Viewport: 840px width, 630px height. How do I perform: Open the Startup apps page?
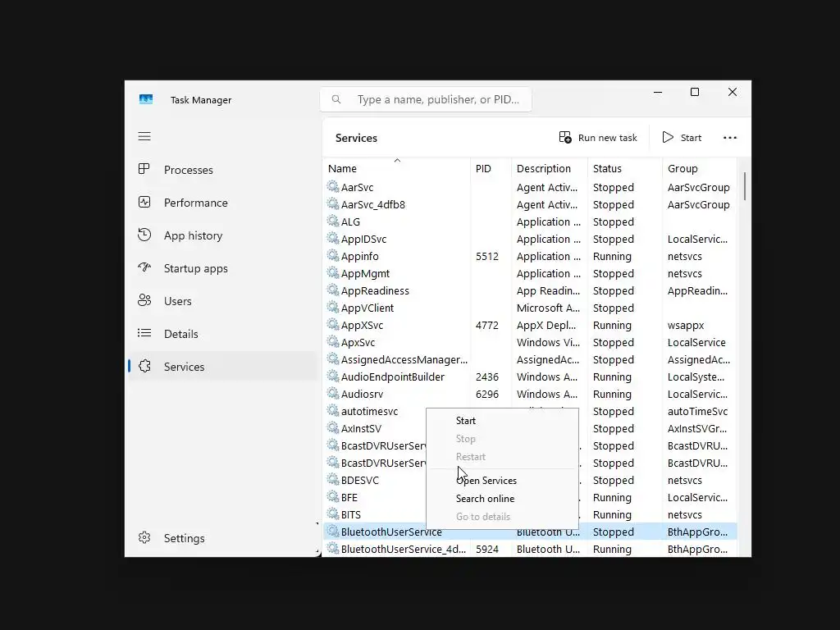tap(222, 268)
